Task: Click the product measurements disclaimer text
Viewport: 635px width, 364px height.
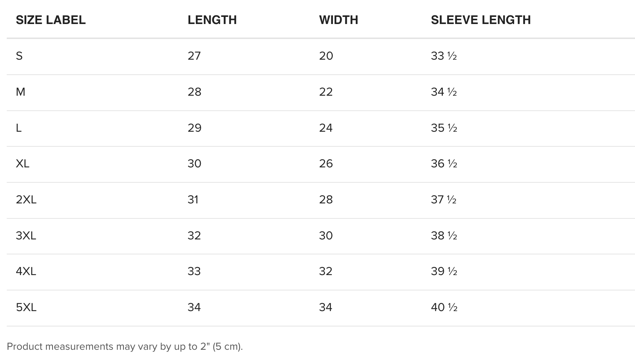Action: tap(125, 346)
